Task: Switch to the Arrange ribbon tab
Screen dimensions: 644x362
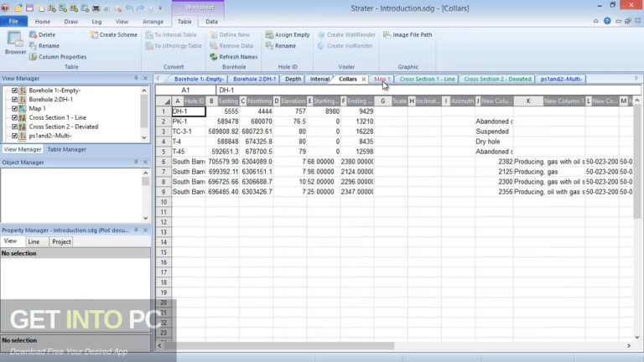Action: [x=153, y=21]
